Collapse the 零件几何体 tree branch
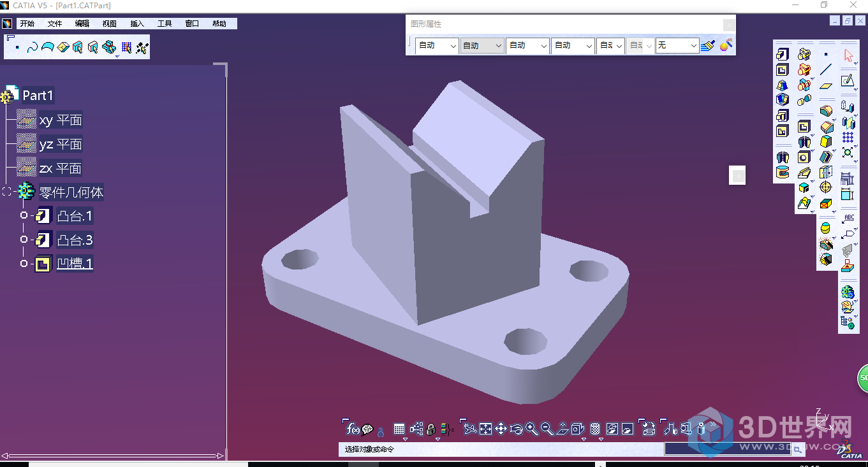The image size is (868, 467). 7,192
